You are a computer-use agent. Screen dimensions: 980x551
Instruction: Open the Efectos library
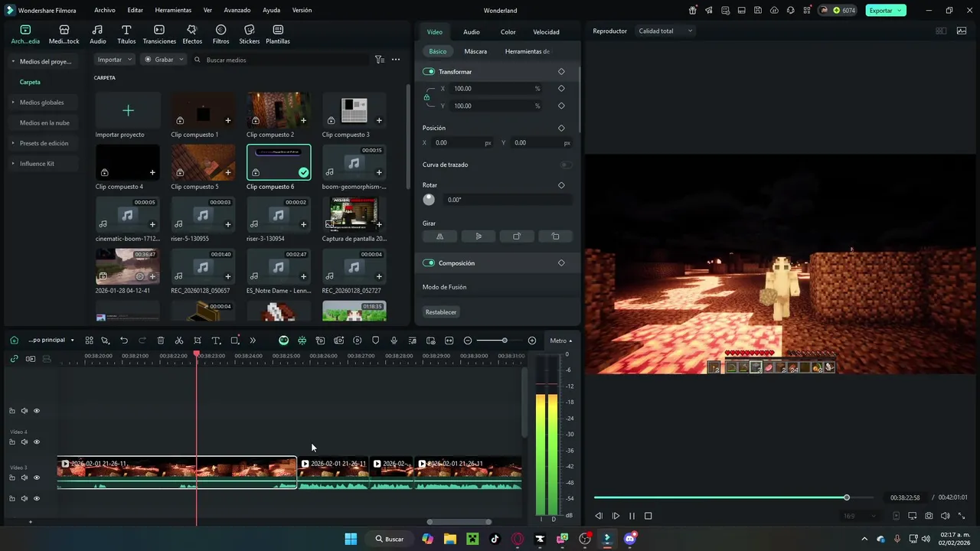point(192,34)
